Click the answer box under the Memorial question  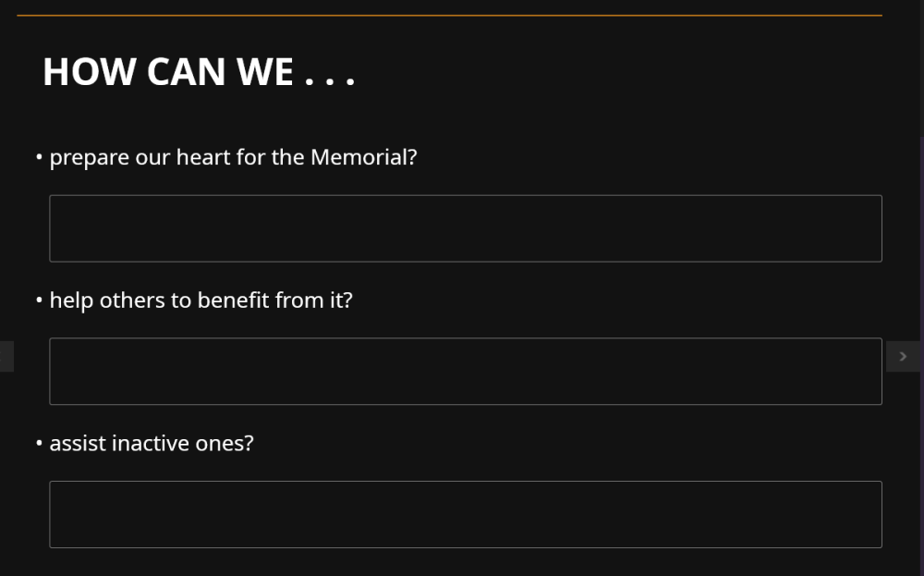pyautogui.click(x=465, y=228)
